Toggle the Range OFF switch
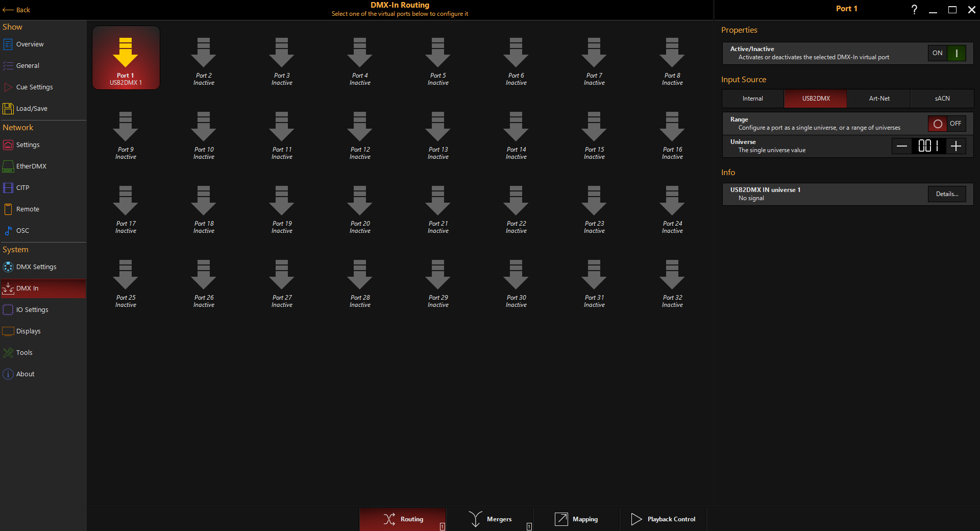This screenshot has width=980, height=531. click(947, 124)
